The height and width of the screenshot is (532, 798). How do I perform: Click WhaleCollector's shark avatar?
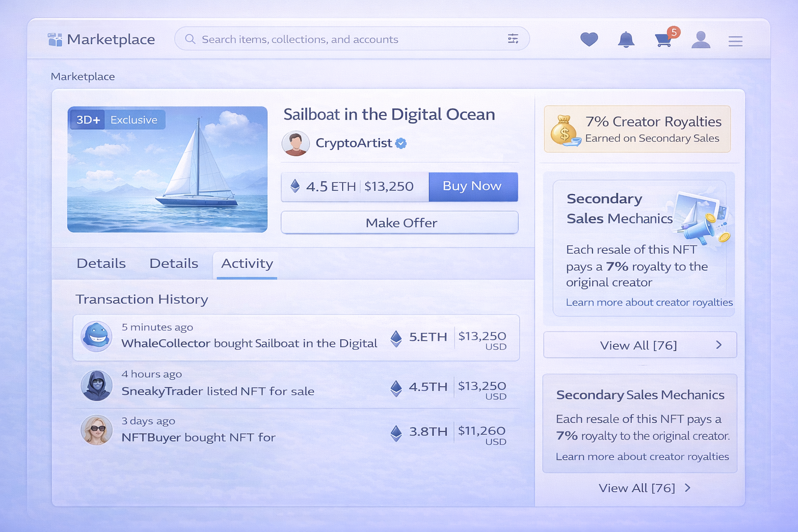coord(97,337)
